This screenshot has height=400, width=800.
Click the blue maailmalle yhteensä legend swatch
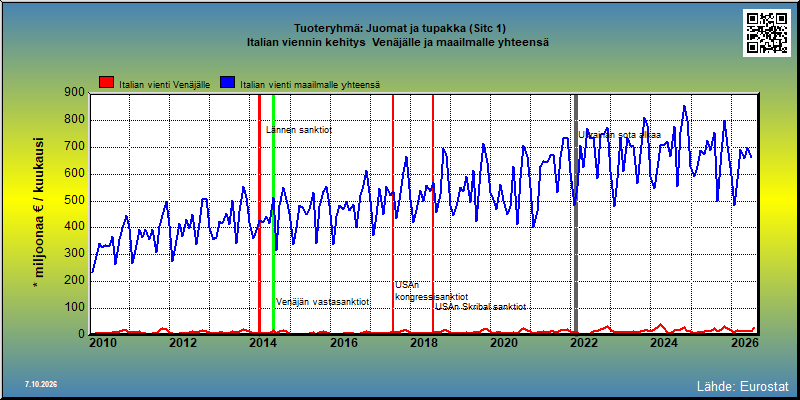coord(228,83)
